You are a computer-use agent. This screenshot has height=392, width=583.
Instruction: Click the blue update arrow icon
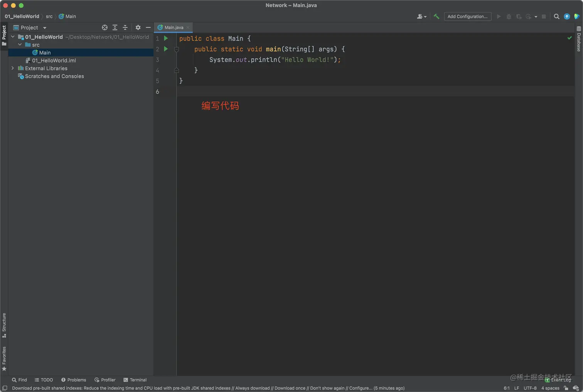(567, 17)
